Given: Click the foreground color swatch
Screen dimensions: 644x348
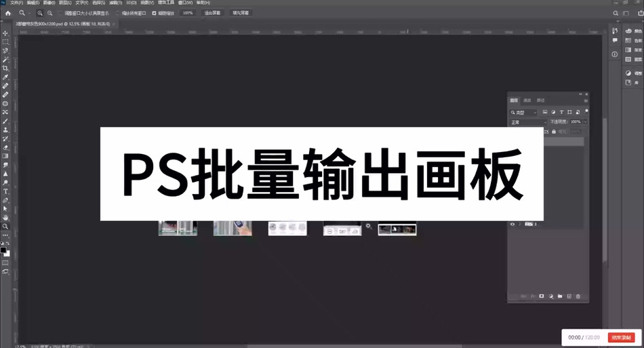Looking at the screenshot, I should click(3, 250).
